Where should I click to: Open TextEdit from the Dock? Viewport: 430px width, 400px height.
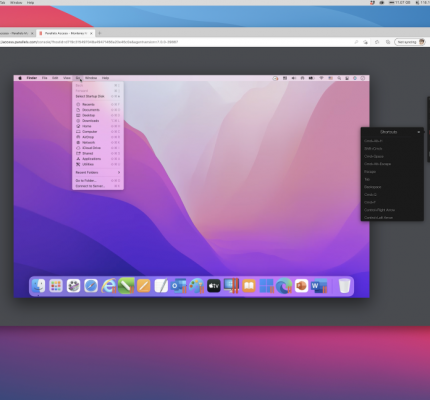point(161,286)
